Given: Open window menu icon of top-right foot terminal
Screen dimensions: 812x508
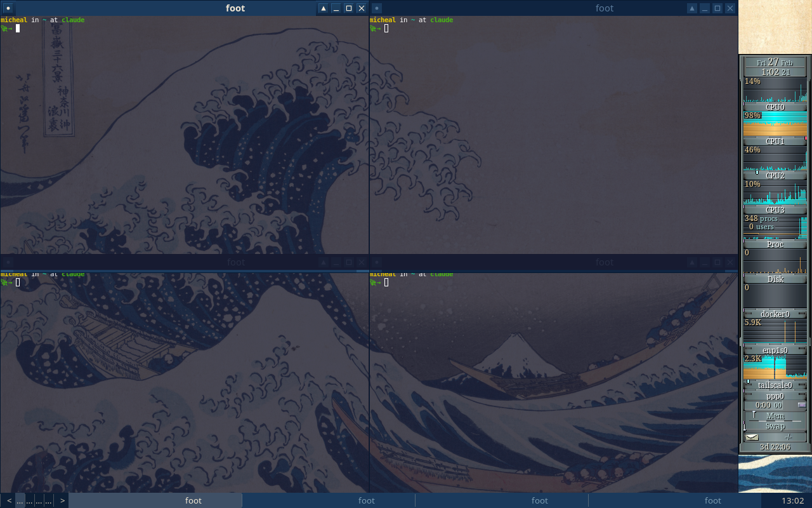Looking at the screenshot, I should point(377,8).
